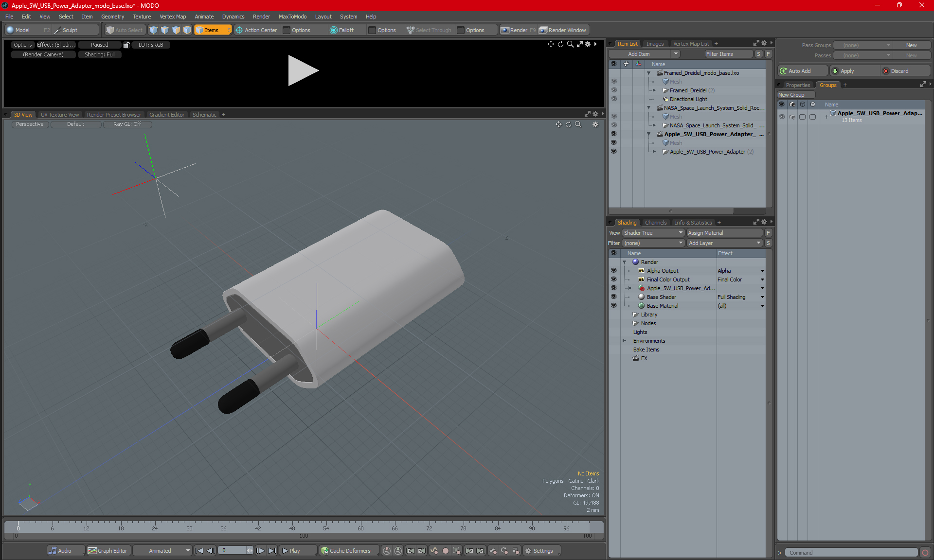Click the Assign Material button
This screenshot has height=560, width=934.
pos(724,233)
